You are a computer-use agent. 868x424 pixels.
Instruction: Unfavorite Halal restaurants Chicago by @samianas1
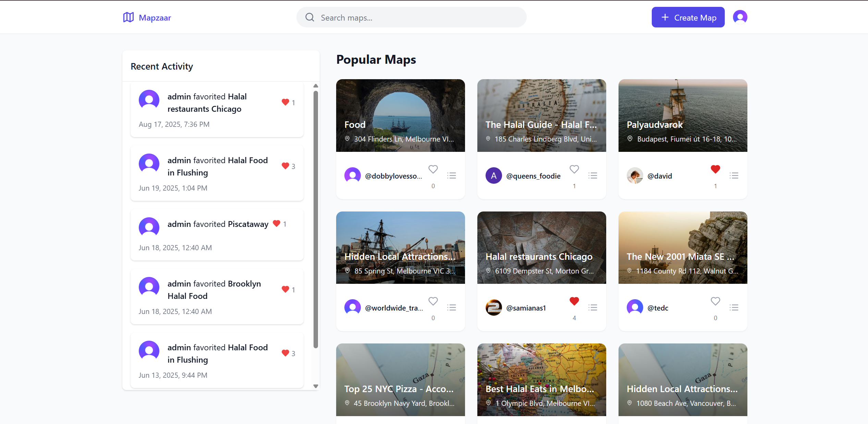click(574, 301)
